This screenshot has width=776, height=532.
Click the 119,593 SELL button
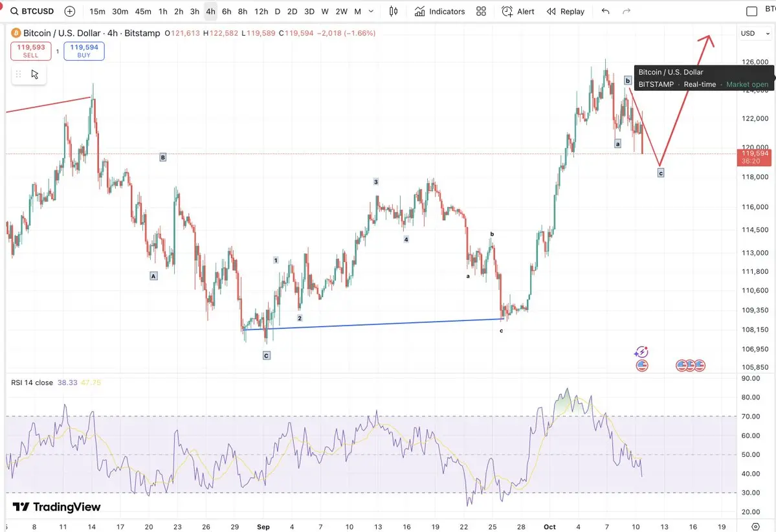point(30,51)
